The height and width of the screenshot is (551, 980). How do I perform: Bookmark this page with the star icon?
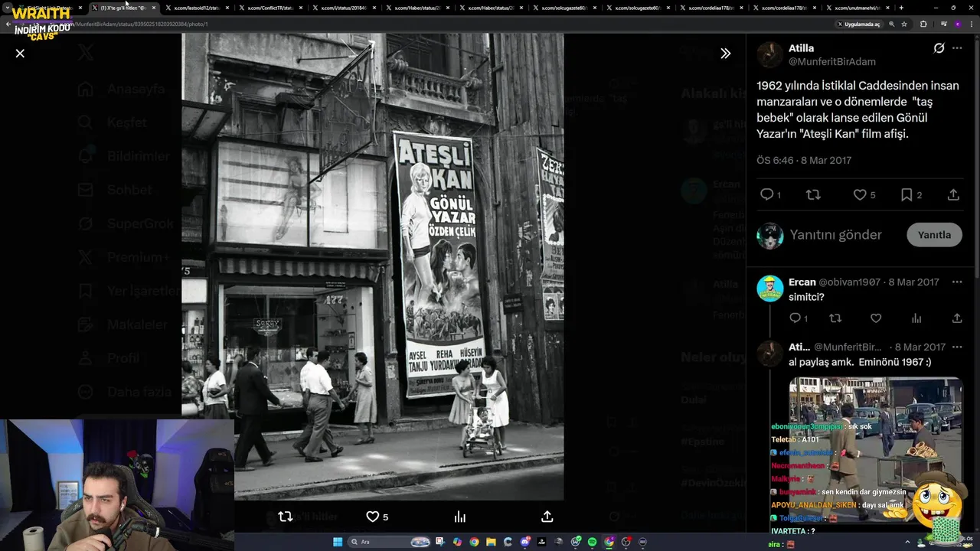(904, 24)
